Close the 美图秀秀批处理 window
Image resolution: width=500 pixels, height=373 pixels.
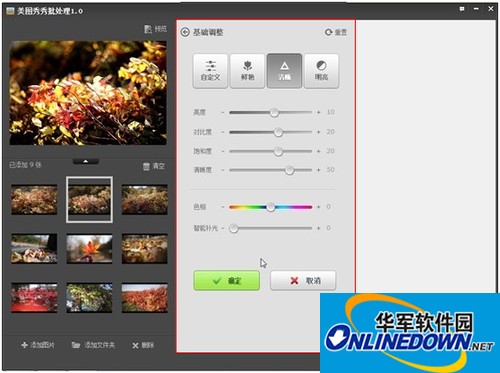pos(491,9)
